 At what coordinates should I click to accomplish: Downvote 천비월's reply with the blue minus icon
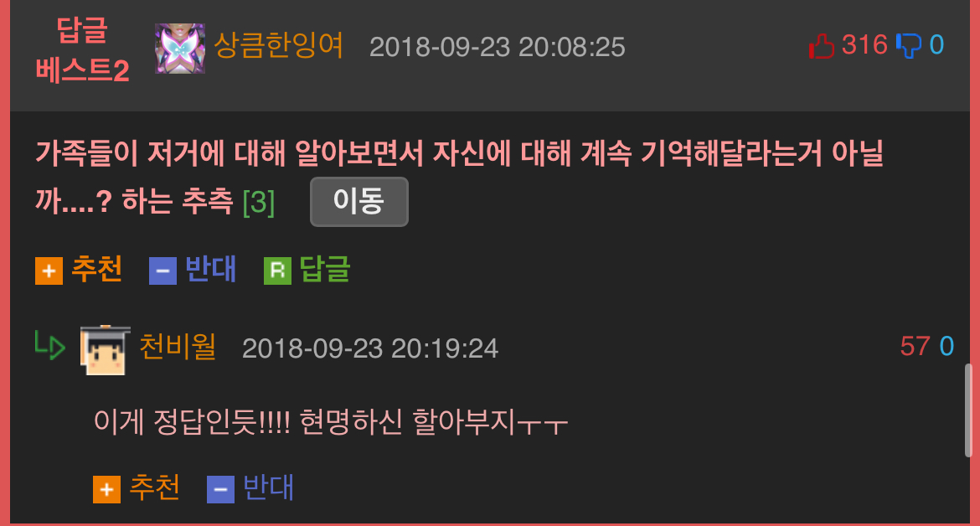point(220,489)
